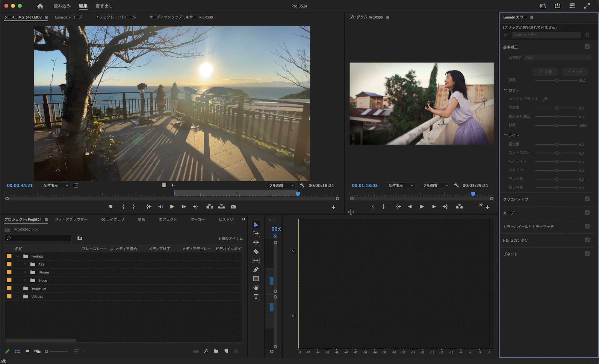
Task: Switch to 書き出し workspace
Action: [104, 6]
